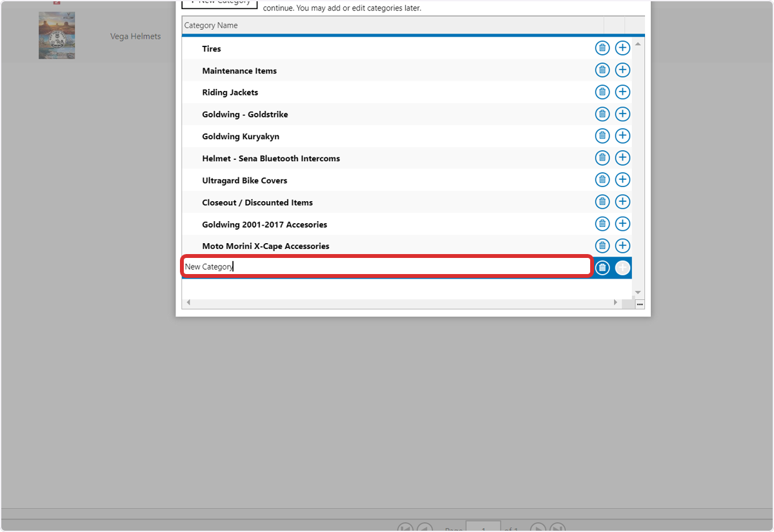Click the New Category name input field
Image resolution: width=774 pixels, height=532 pixels.
387,267
